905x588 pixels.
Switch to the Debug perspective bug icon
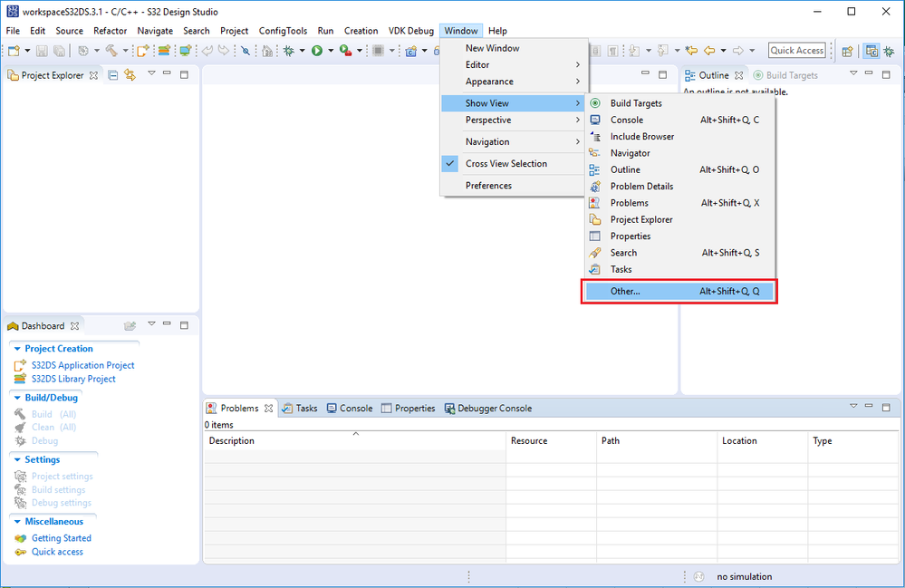tap(889, 52)
